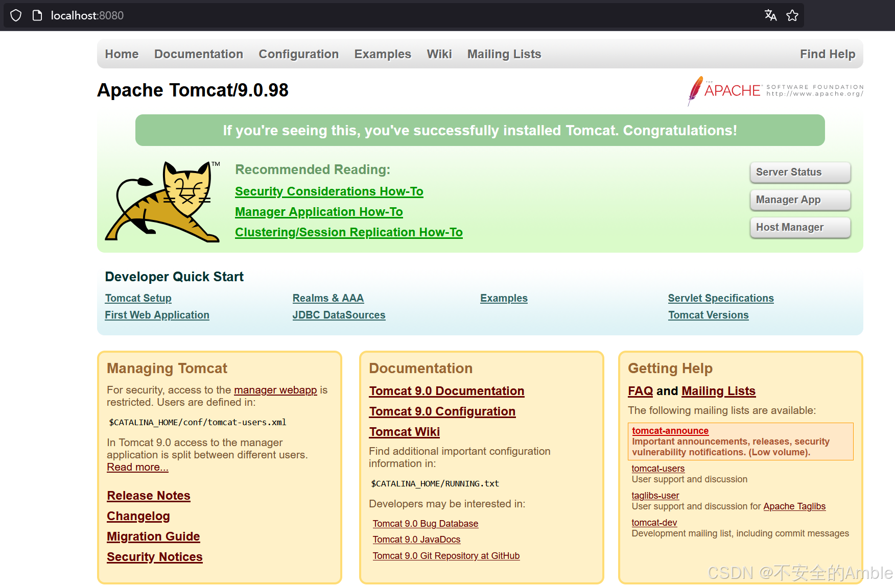Open the FAQ link in Getting Help
This screenshot has width=895, height=588.
pos(640,391)
